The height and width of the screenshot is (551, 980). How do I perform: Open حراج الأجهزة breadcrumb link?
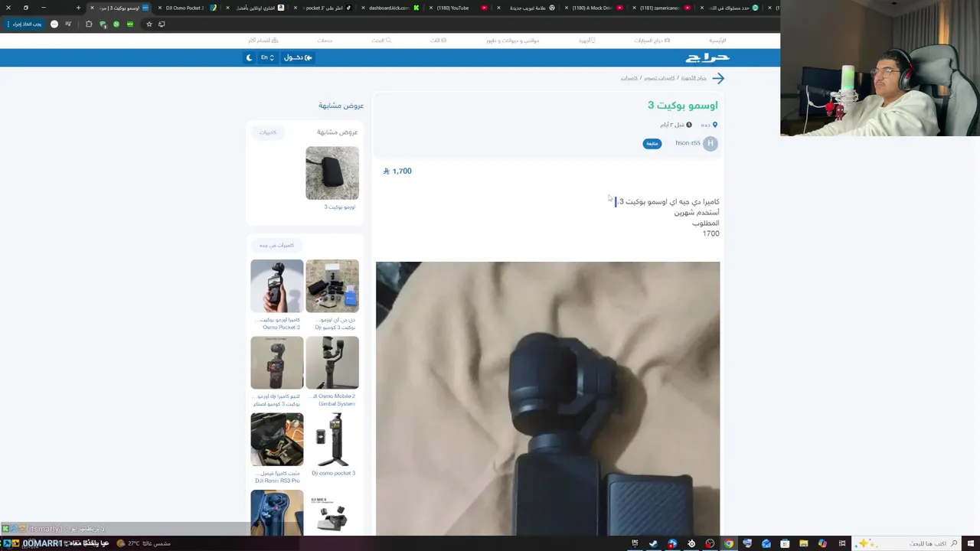pos(694,78)
